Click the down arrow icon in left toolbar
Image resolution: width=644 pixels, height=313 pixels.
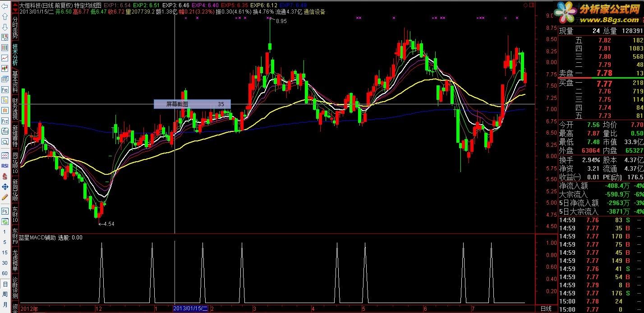click(5, 27)
